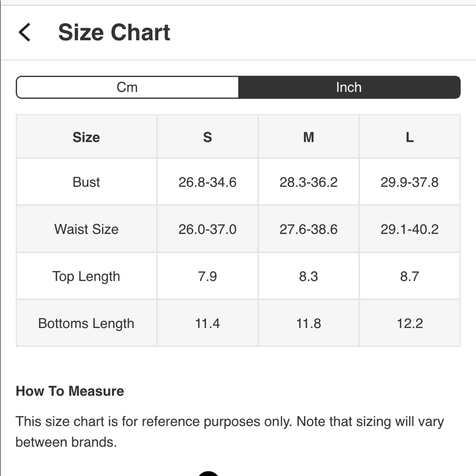Click the 26.8-34.6 bust value for S
This screenshot has height=476, width=476.
coord(208,182)
